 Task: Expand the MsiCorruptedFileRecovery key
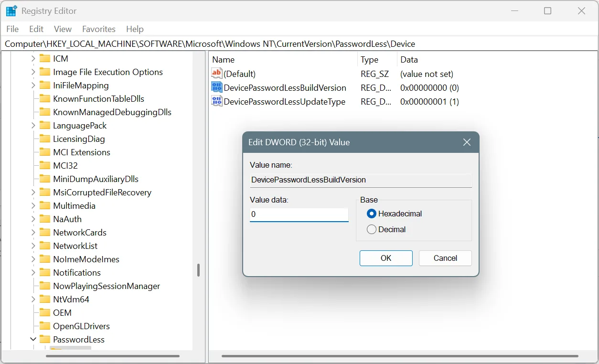tap(33, 192)
